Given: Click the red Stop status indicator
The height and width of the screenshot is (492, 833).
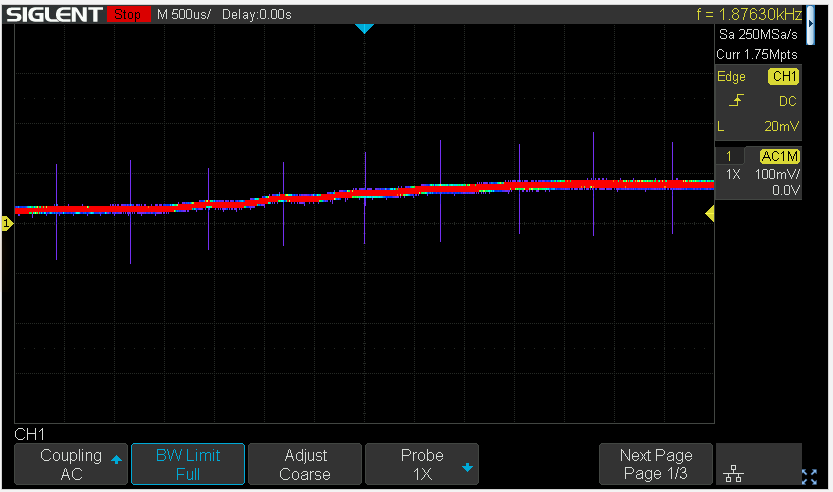Looking at the screenshot, I should [x=128, y=14].
